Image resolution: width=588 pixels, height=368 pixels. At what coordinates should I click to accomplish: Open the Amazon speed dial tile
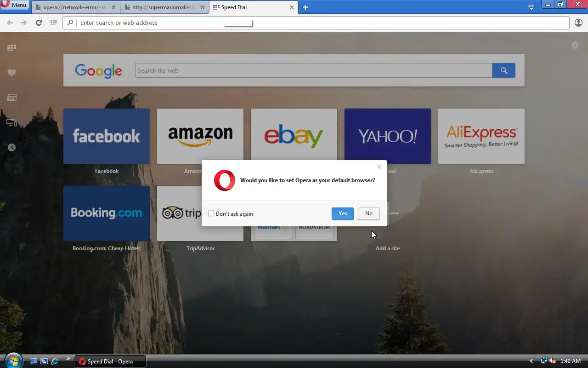pyautogui.click(x=200, y=136)
